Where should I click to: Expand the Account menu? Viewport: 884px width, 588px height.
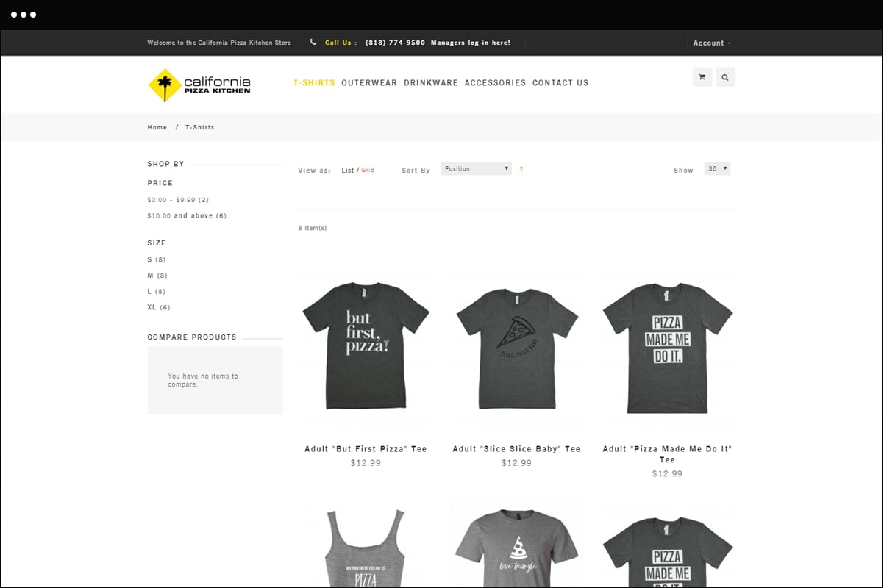pyautogui.click(x=711, y=43)
